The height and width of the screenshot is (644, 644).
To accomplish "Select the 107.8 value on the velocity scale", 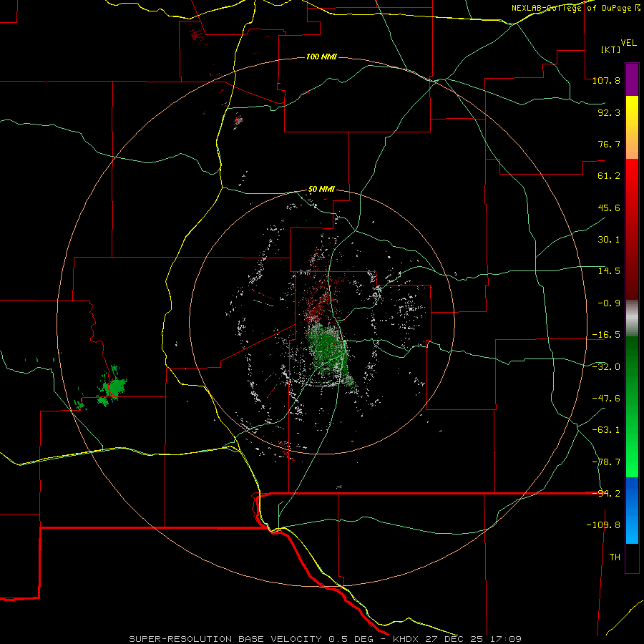I will 606,80.
